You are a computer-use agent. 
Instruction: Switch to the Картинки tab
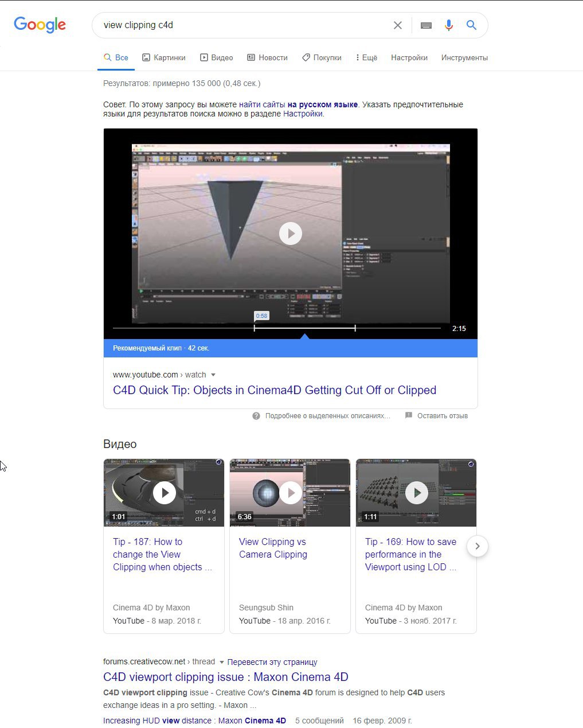[164, 57]
